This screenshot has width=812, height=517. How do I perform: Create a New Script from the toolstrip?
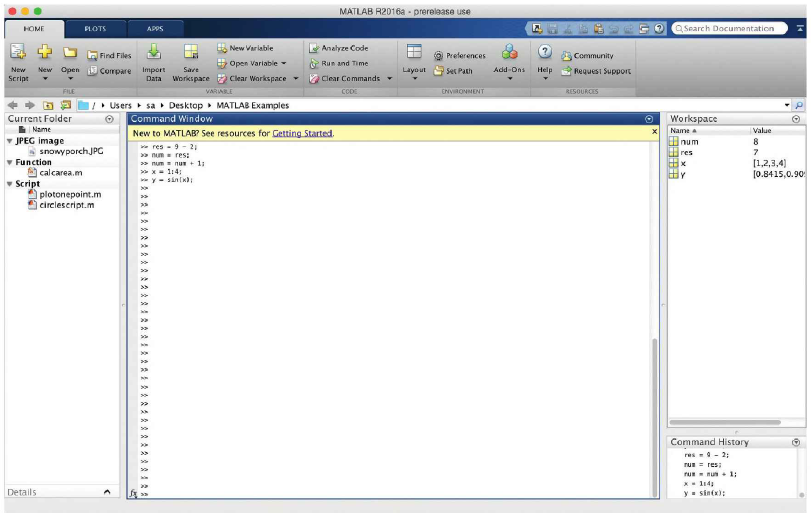pos(18,62)
